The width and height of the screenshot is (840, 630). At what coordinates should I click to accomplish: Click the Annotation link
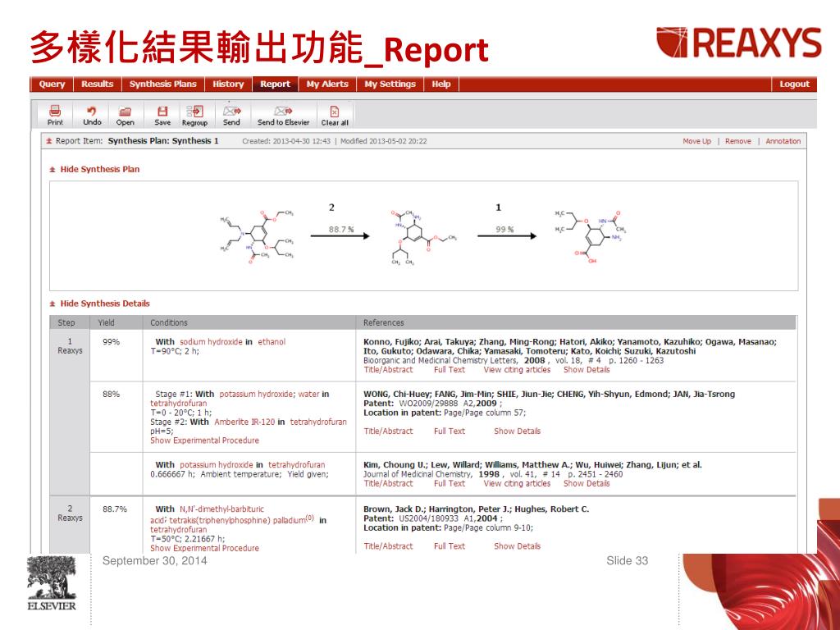click(x=783, y=141)
